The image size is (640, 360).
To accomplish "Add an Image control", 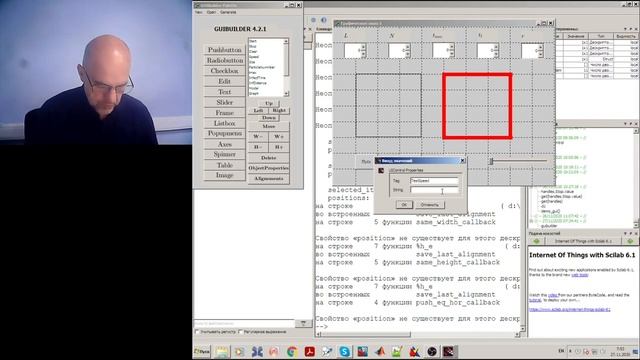I will [224, 175].
